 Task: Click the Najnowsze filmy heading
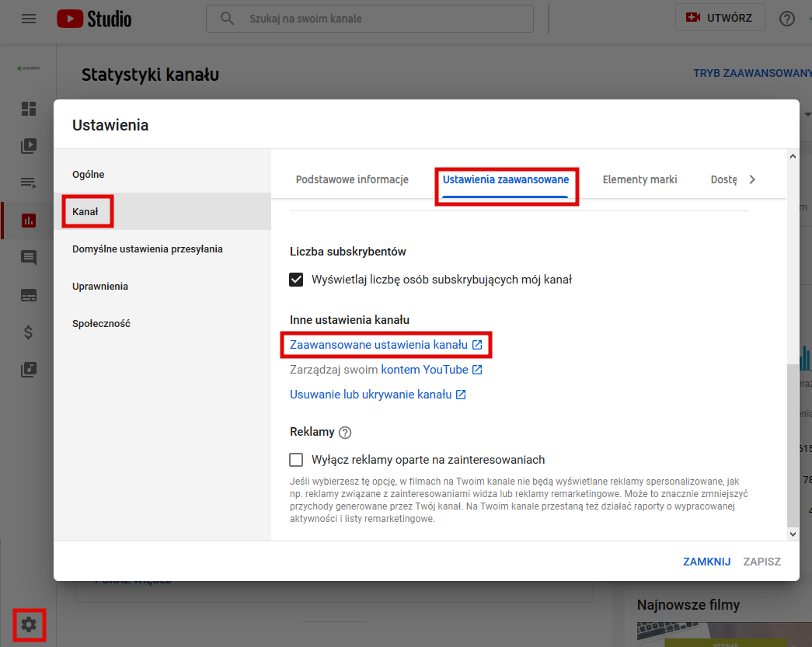point(688,604)
